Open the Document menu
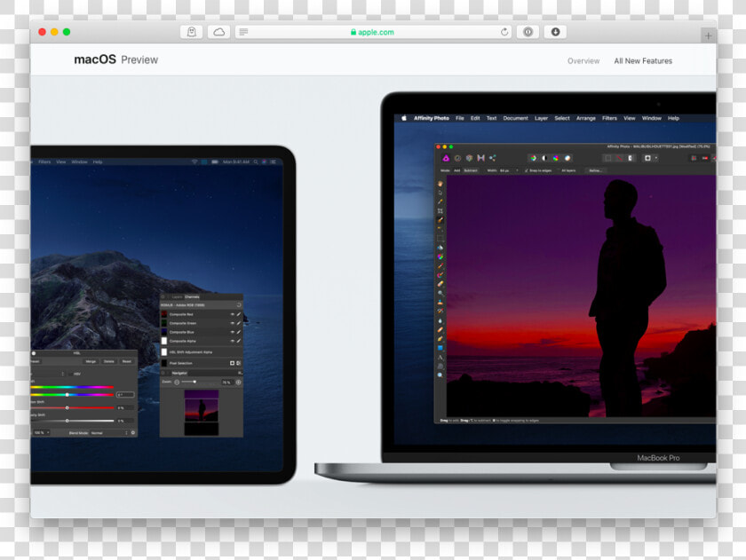This screenshot has height=560, width=746. [x=515, y=118]
